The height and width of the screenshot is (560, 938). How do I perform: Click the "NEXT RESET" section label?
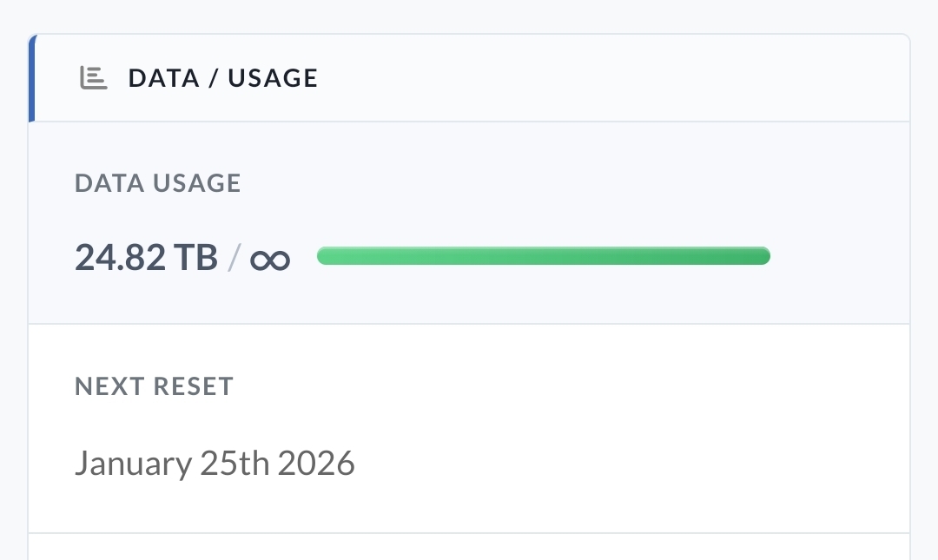pyautogui.click(x=154, y=386)
